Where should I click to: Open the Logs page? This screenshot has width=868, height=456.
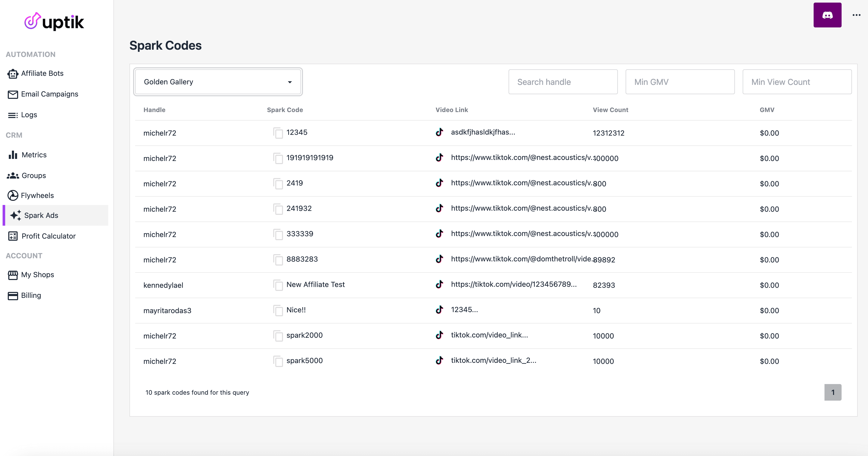[22, 115]
